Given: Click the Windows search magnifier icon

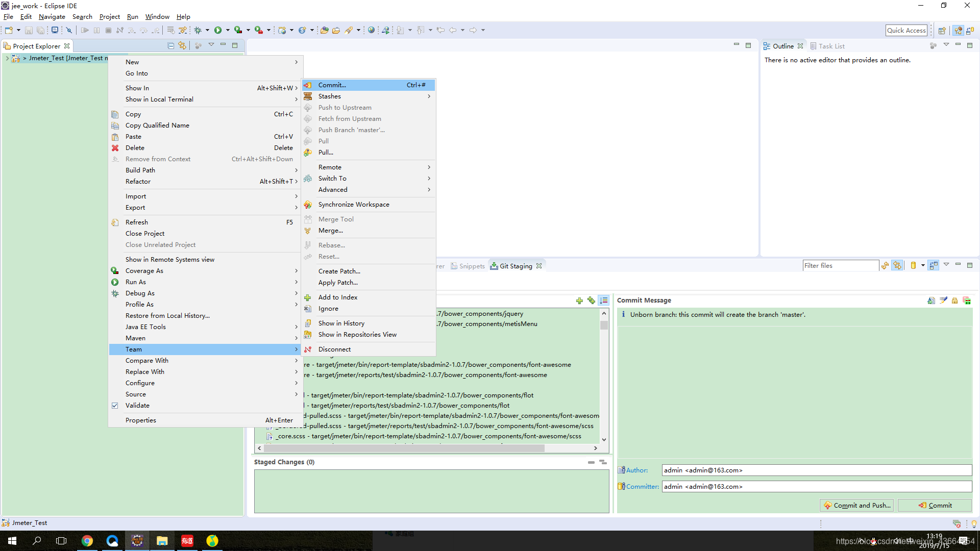Looking at the screenshot, I should coord(37,541).
